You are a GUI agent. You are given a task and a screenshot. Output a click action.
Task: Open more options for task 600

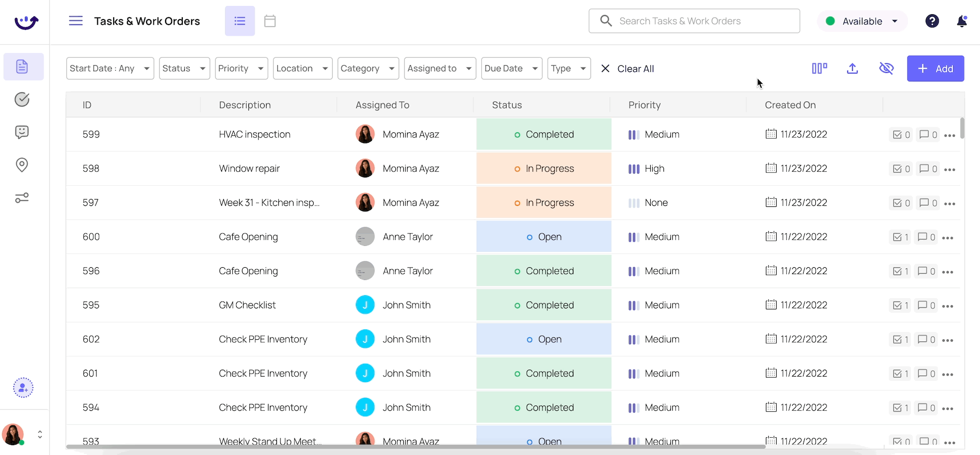click(x=948, y=238)
